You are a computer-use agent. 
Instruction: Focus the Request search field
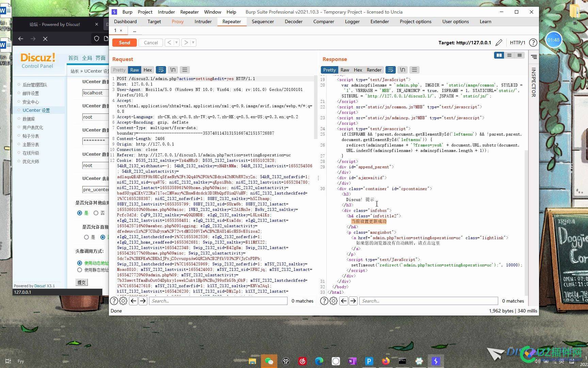coord(218,301)
